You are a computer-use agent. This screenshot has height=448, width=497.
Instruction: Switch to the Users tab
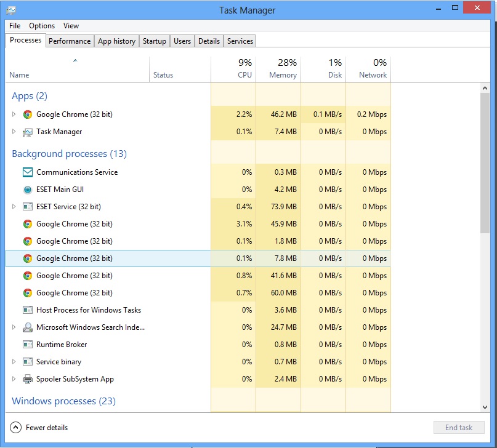click(182, 41)
